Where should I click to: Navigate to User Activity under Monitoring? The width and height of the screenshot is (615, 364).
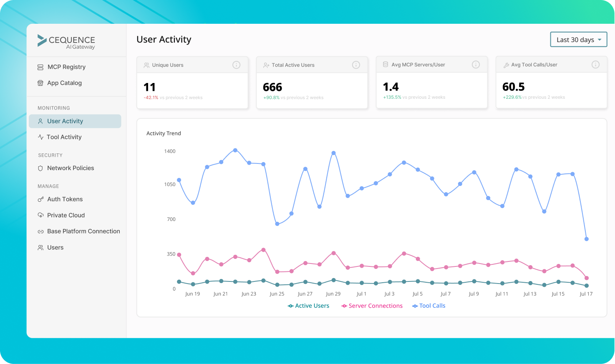pos(65,121)
